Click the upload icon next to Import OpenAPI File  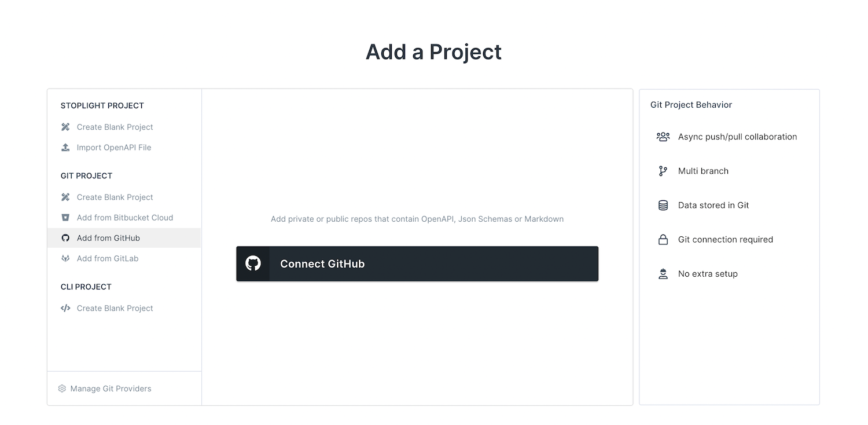(65, 147)
